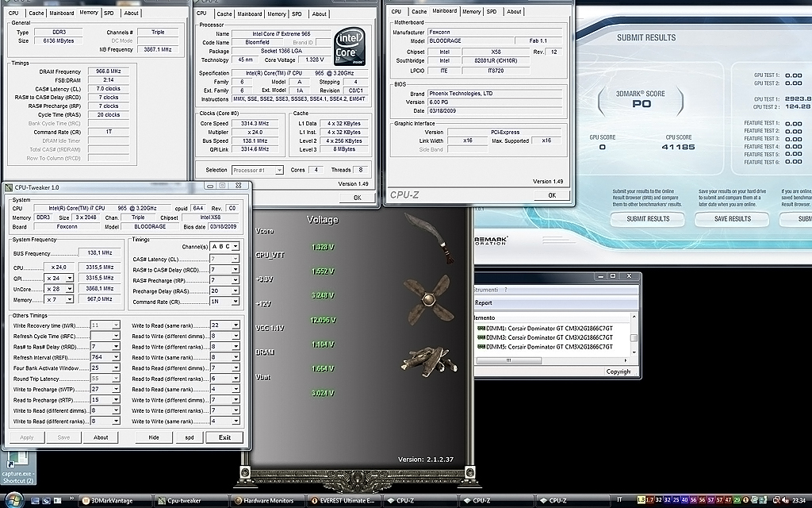Click the green 29 tray temperature icon
This screenshot has height=508, width=812.
737,500
